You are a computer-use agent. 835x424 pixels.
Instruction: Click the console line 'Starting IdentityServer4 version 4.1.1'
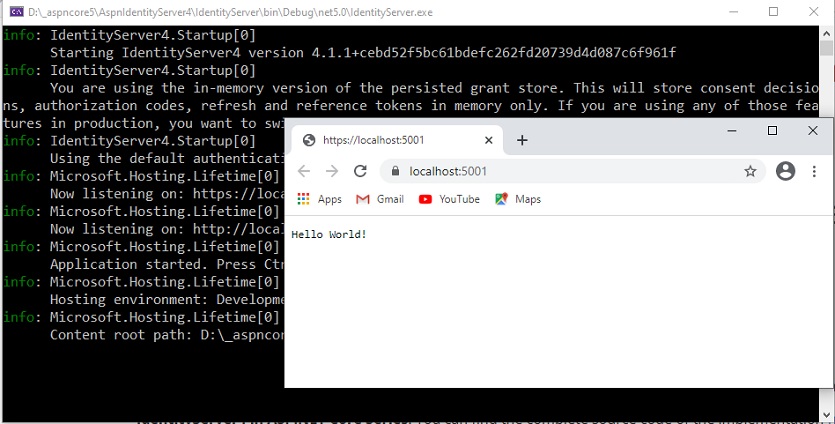point(363,53)
